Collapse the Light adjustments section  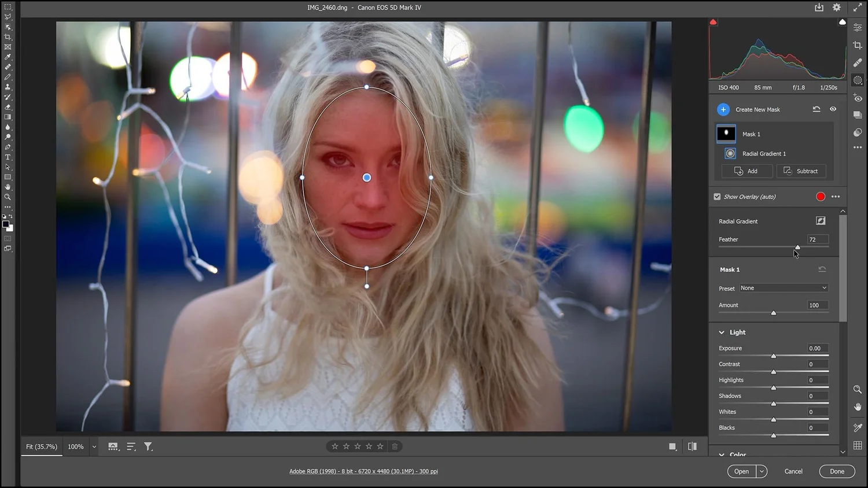722,332
